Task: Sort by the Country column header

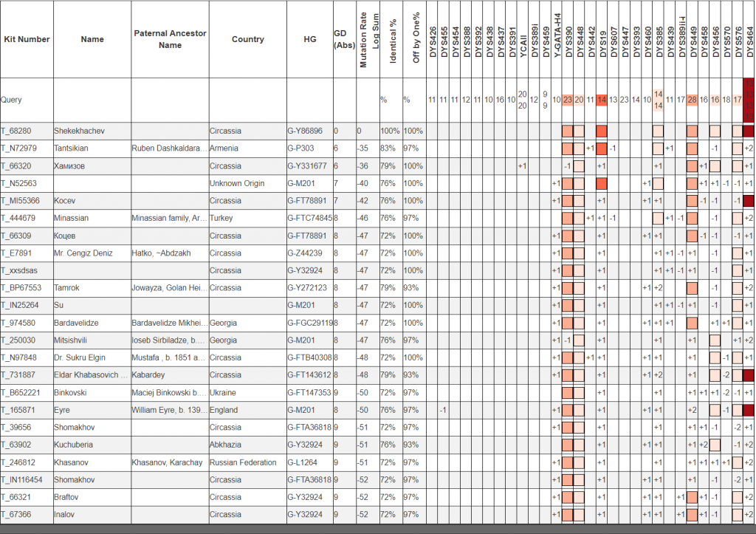Action: 247,39
